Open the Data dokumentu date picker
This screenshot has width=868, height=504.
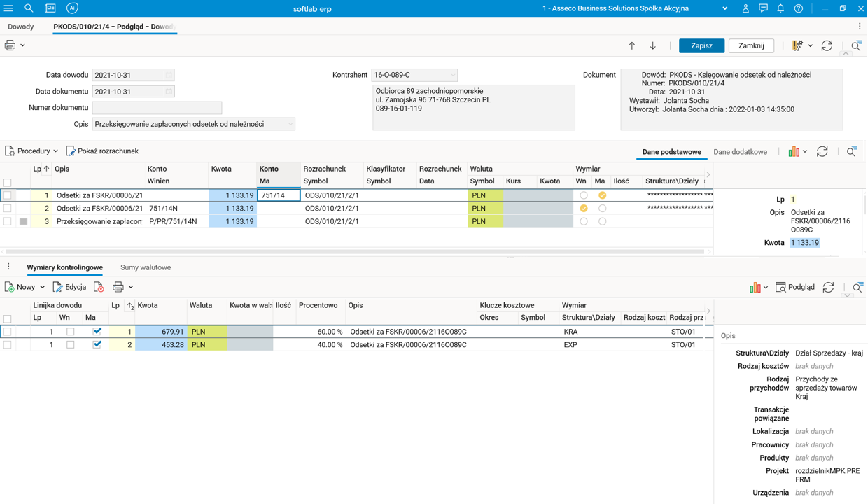[x=169, y=92]
